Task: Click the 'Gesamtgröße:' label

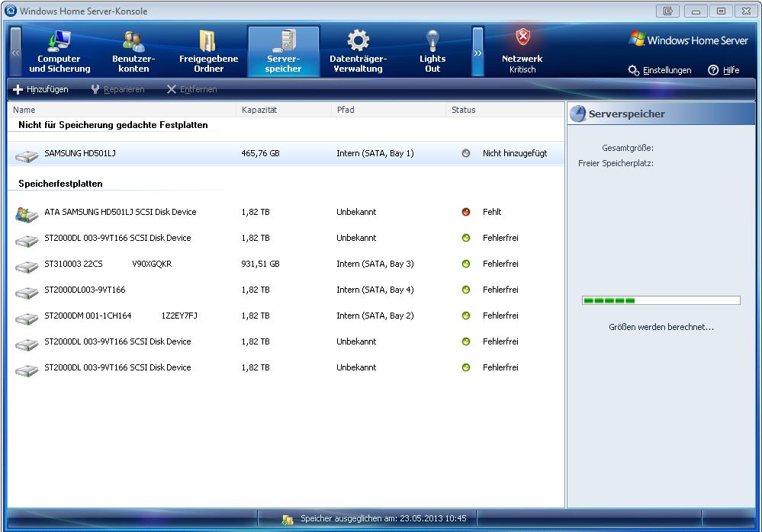Action: [x=628, y=148]
